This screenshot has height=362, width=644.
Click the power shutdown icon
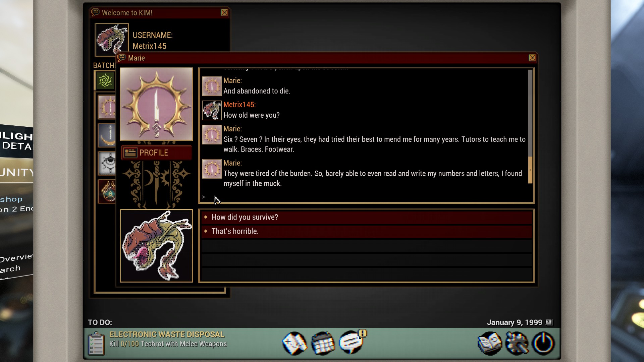click(543, 343)
